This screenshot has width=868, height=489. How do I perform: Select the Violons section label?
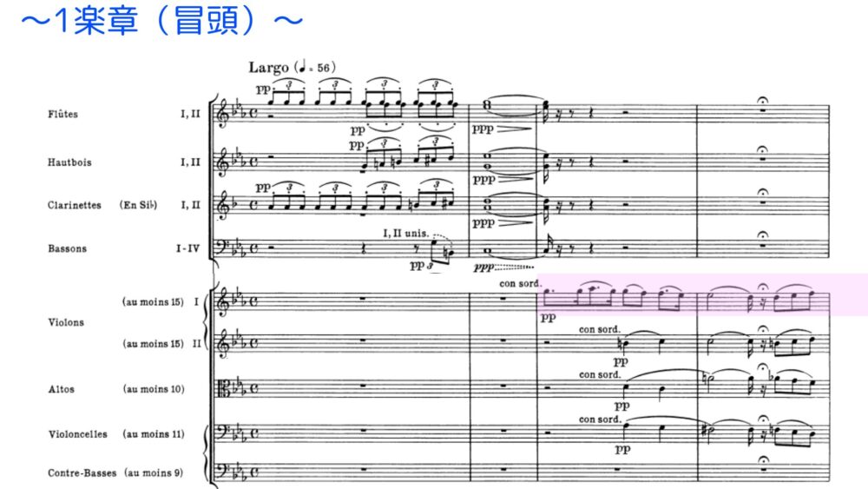pyautogui.click(x=66, y=322)
